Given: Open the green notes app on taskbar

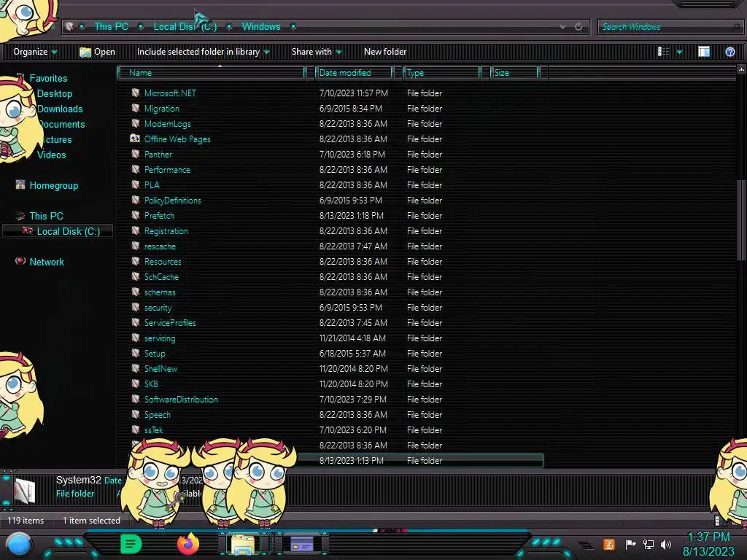Looking at the screenshot, I should pos(131,544).
